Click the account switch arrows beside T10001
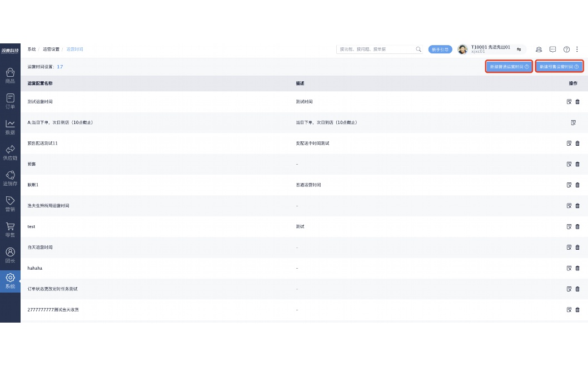Screen dimensions: 588x366 pyautogui.click(x=519, y=50)
